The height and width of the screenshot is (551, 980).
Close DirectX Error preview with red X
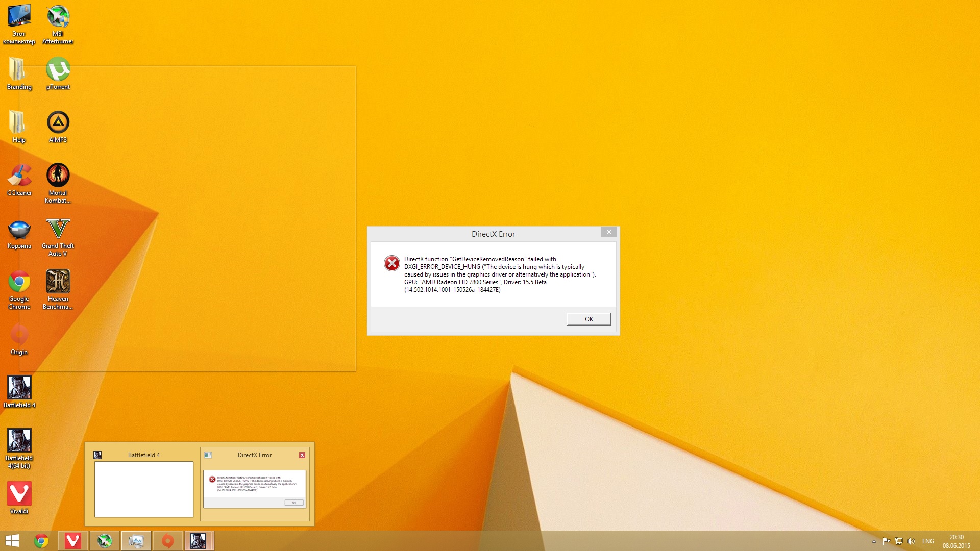302,455
